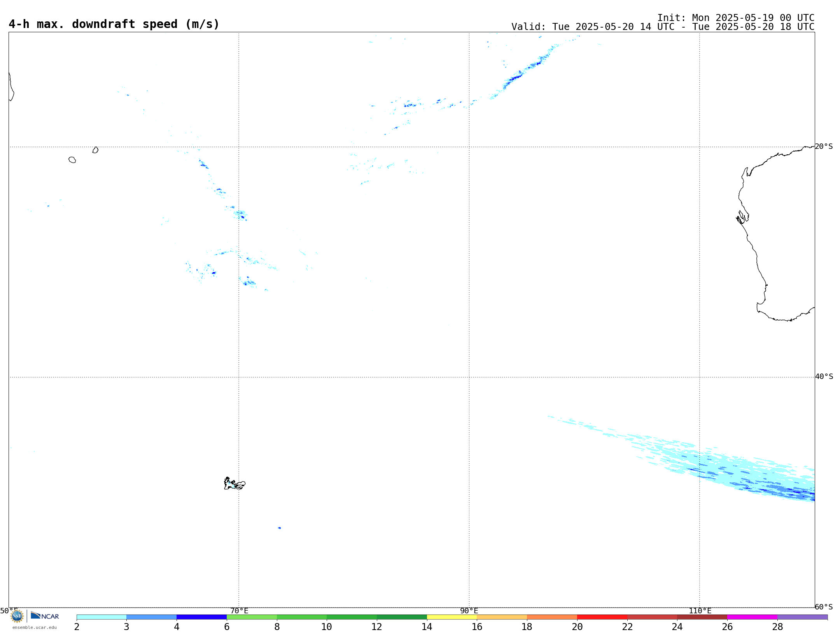The width and height of the screenshot is (840, 632).
Task: Click the purple swatch above 28
Action: click(802, 617)
